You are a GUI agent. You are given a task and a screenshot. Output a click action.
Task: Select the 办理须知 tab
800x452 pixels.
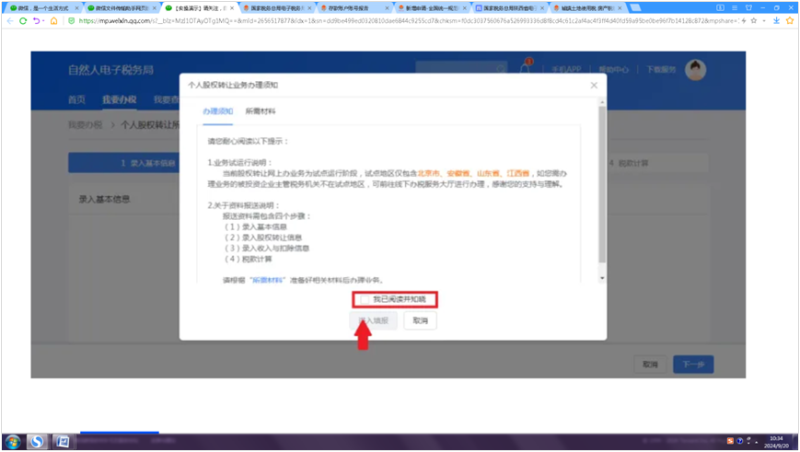pos(217,111)
